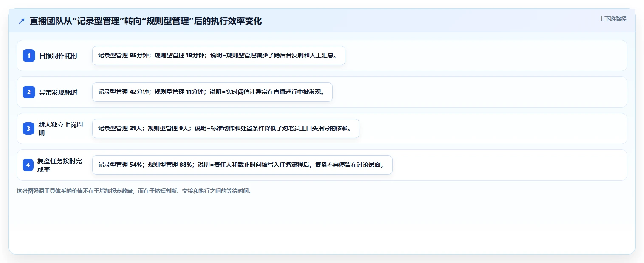644x263 pixels.
Task: Click the footnote starting 这张图强调工具体系的价值
Action: pyautogui.click(x=135, y=191)
